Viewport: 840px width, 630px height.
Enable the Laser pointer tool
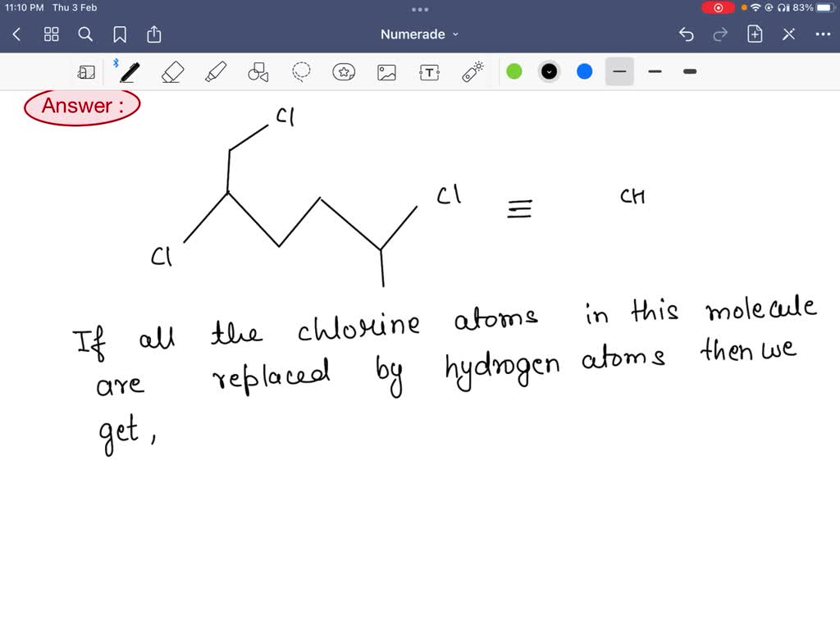point(472,71)
